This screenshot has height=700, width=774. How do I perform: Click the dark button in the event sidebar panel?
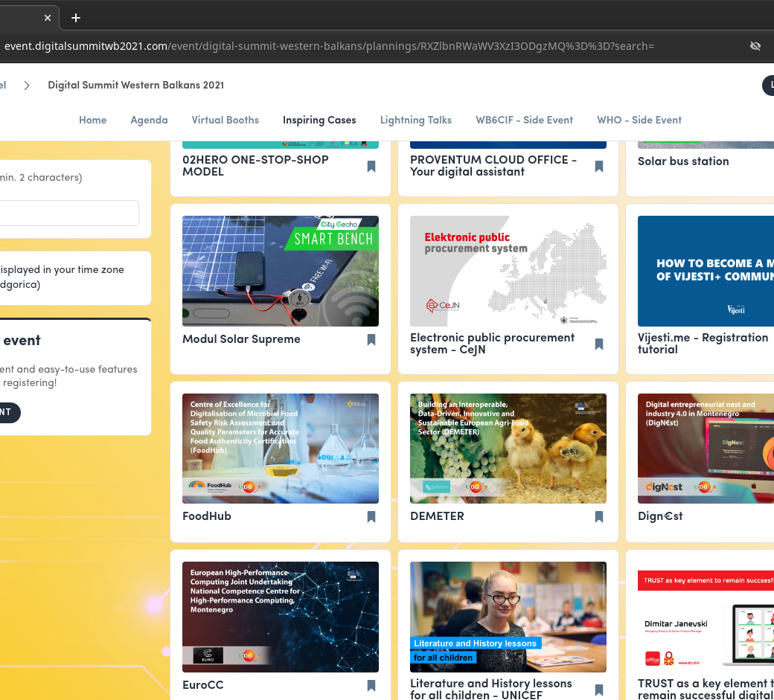[9, 412]
